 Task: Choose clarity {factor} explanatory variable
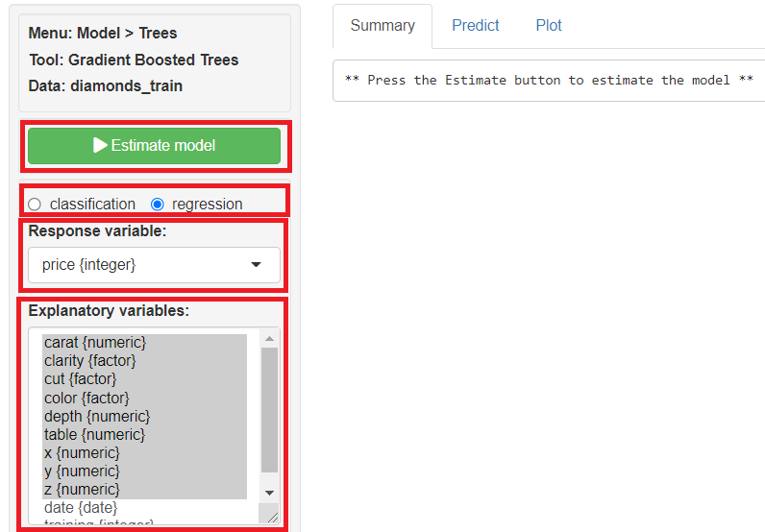(x=90, y=361)
